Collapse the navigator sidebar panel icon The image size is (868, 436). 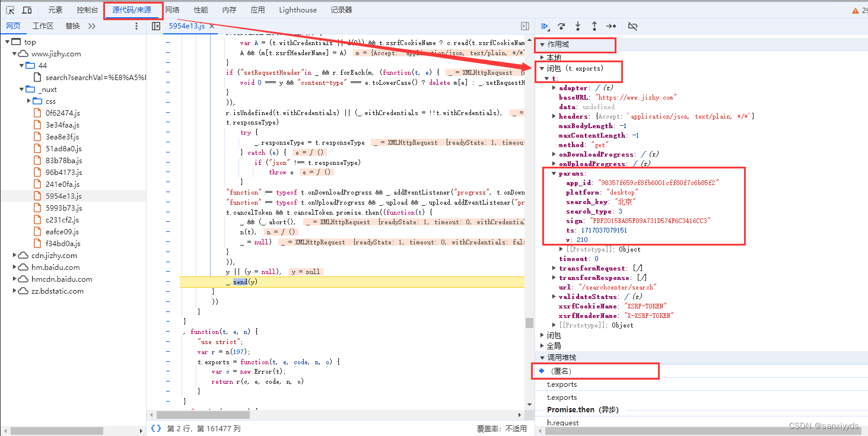(155, 26)
